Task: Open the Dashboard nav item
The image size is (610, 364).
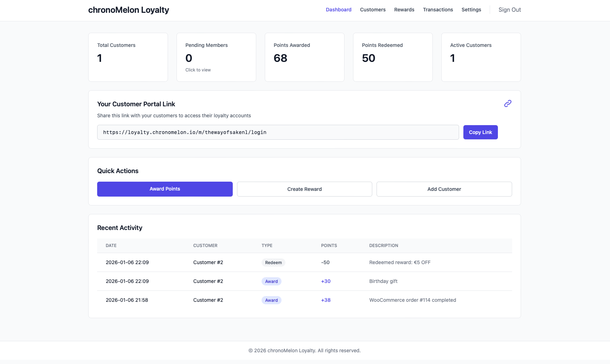Action: point(338,10)
